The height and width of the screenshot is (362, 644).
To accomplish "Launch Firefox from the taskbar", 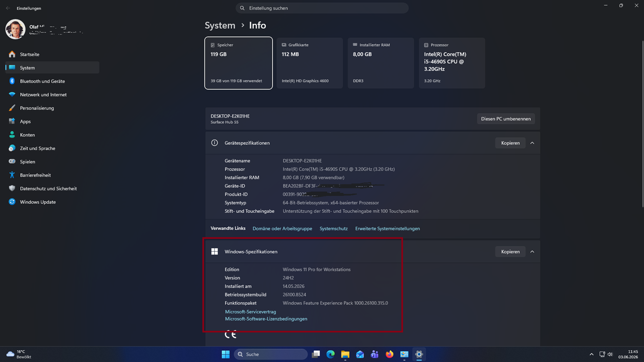I will click(389, 354).
